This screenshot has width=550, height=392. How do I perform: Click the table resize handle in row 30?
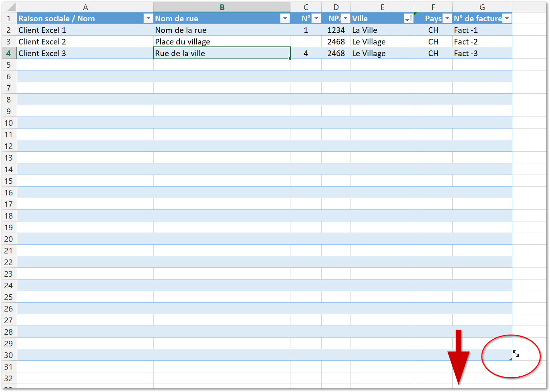click(x=511, y=359)
